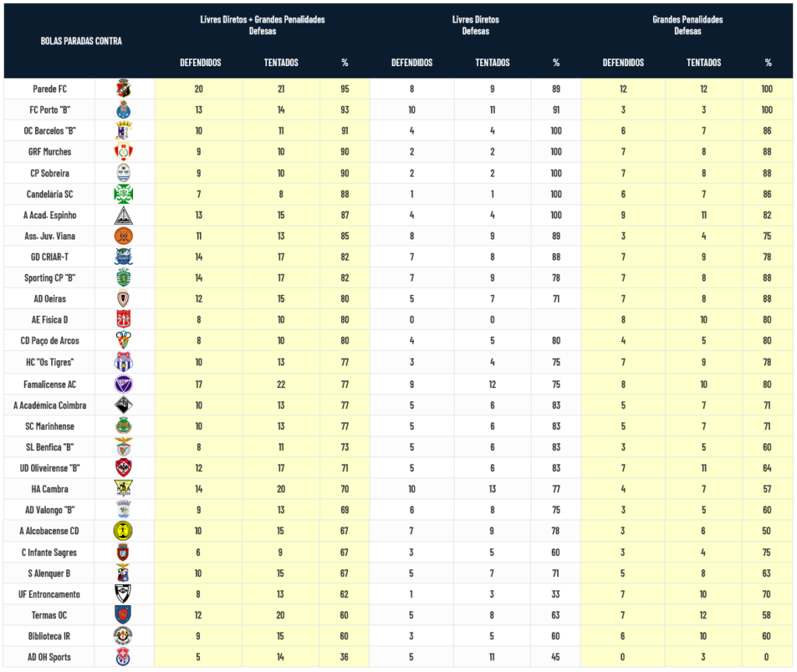Click the Candelária SC green logo
Image resolution: width=797 pixels, height=672 pixels.
coord(123,194)
